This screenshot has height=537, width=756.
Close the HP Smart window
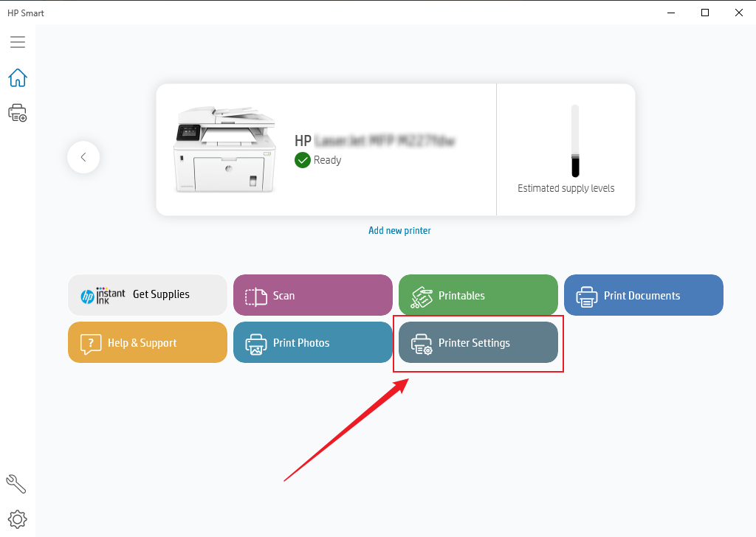(x=738, y=13)
